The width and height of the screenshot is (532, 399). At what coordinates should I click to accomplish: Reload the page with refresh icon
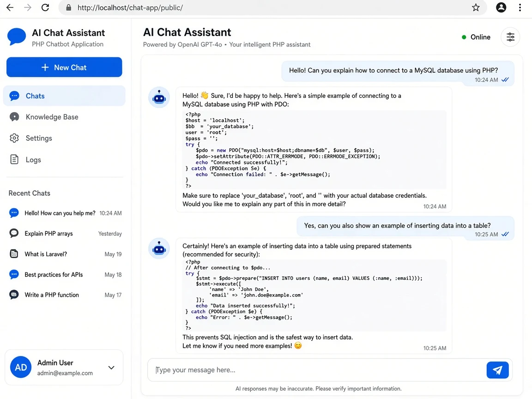(x=45, y=7)
